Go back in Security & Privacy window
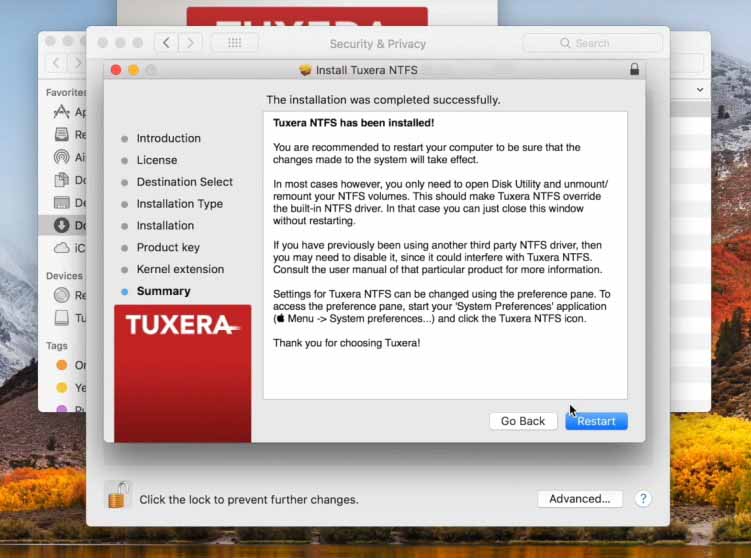The image size is (751, 558). point(166,43)
